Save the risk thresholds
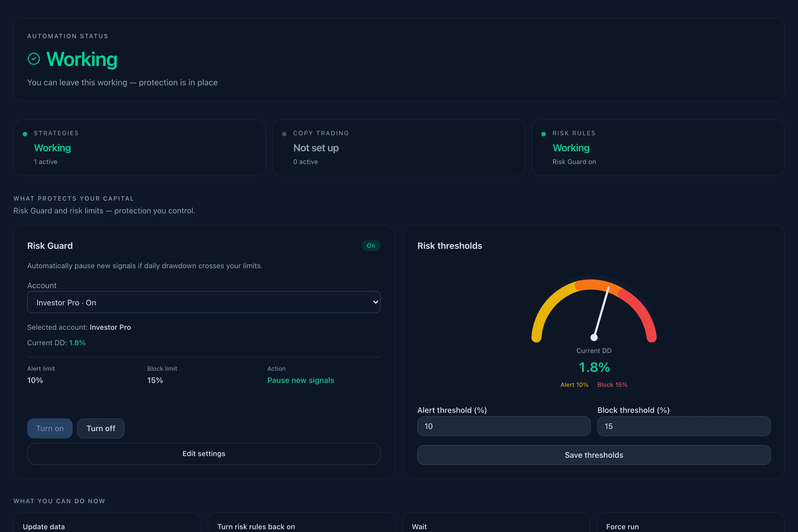The height and width of the screenshot is (532, 798). [594, 455]
